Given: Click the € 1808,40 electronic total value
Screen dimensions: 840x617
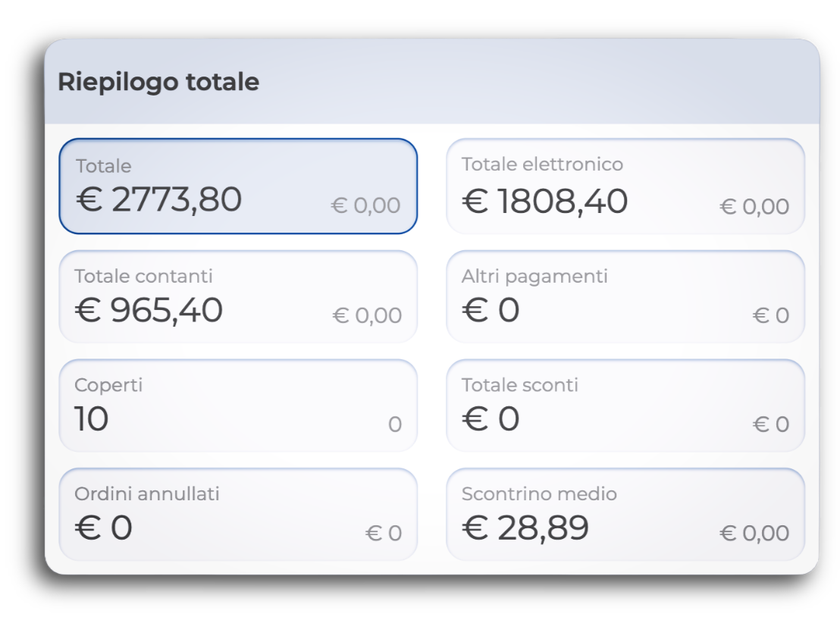Looking at the screenshot, I should click(544, 202).
